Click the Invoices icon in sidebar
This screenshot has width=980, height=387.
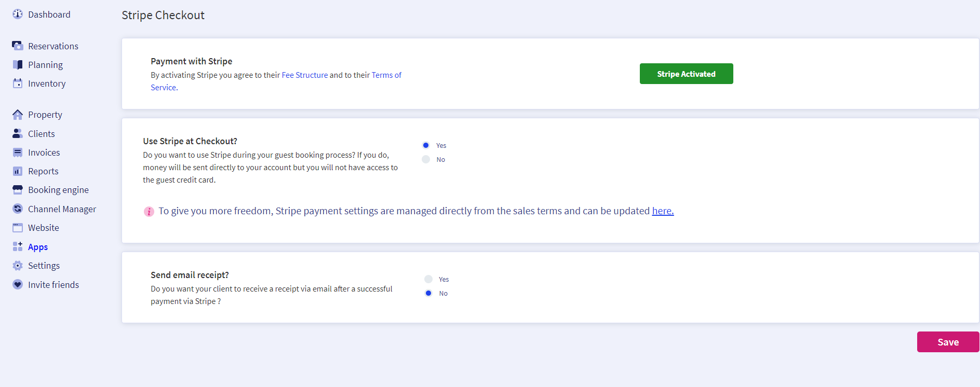click(18, 153)
